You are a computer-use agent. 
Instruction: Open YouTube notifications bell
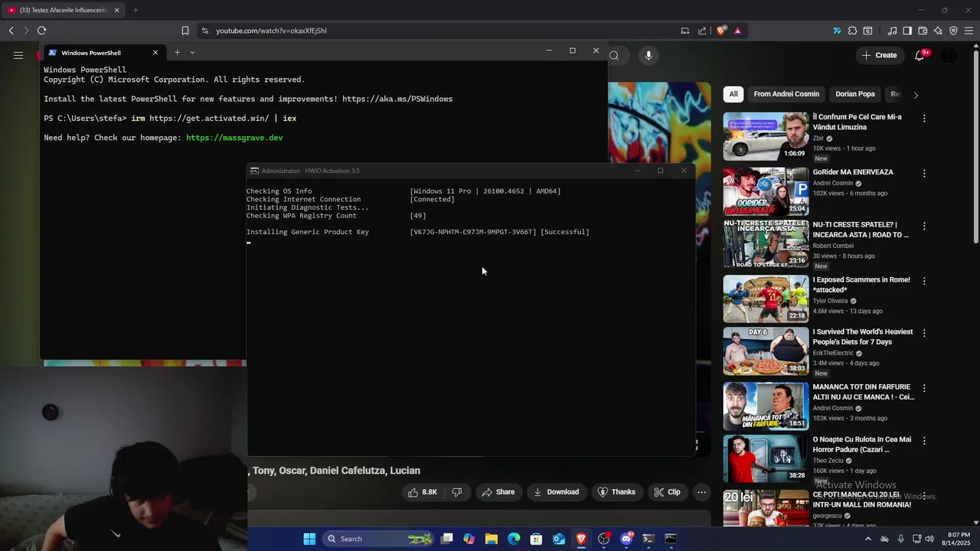click(x=920, y=55)
